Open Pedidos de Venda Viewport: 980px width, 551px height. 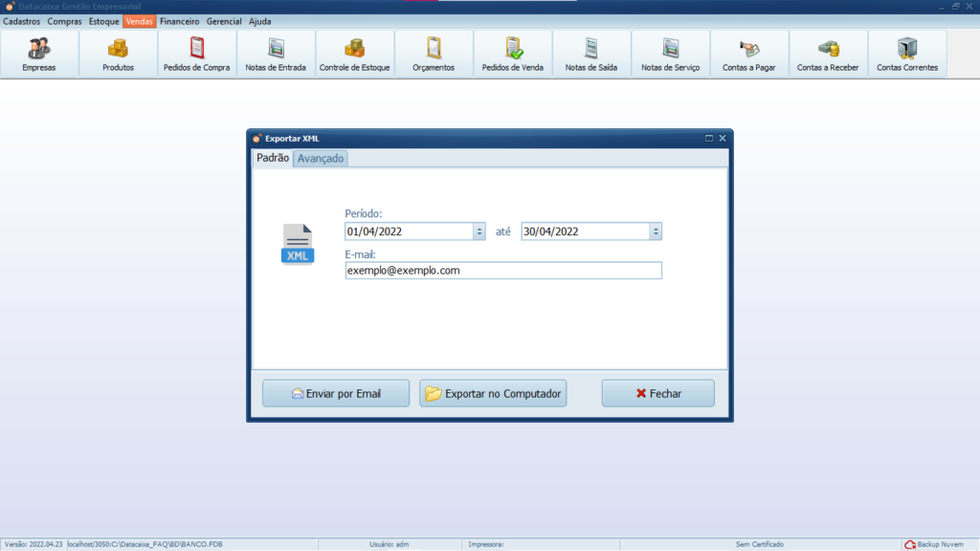pyautogui.click(x=512, y=54)
